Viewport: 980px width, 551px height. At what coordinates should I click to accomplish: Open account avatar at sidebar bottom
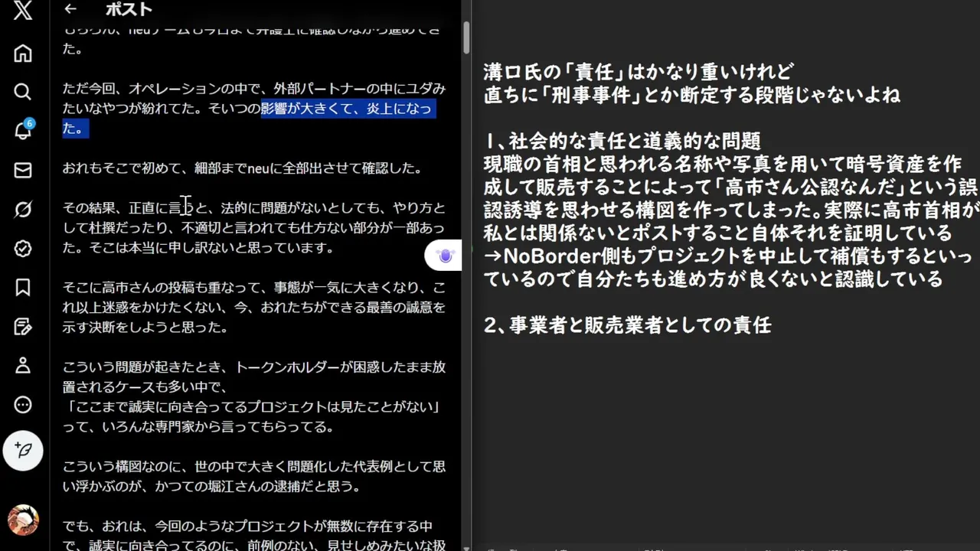pos(23,520)
